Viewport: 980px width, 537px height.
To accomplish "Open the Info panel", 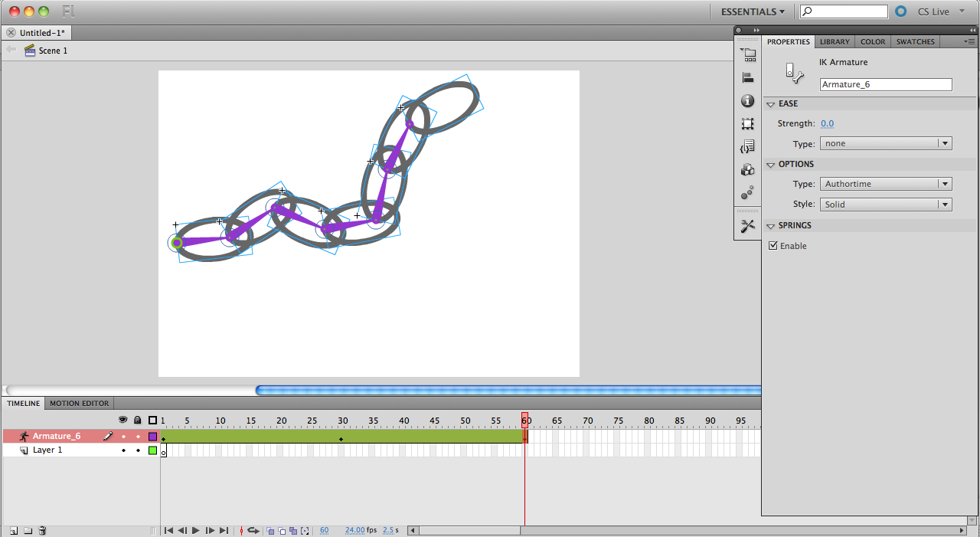I will pos(747,100).
